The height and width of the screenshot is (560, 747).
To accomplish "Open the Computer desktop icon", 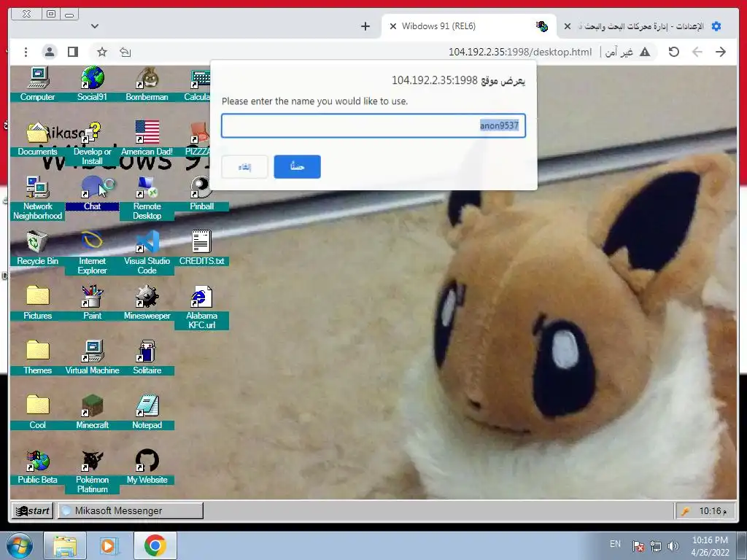I will point(38,84).
